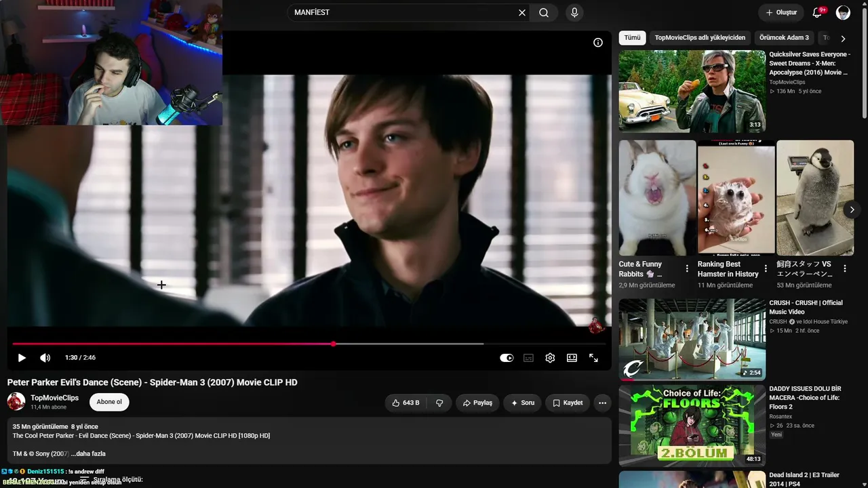
Task: Open the Choice of Life Floors thumbnail
Action: pos(692,426)
